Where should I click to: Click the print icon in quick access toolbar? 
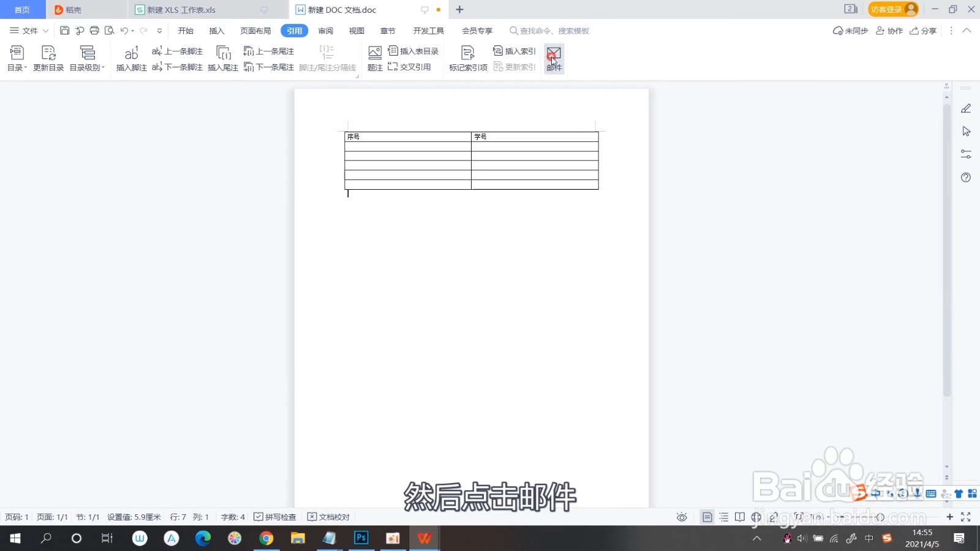94,31
